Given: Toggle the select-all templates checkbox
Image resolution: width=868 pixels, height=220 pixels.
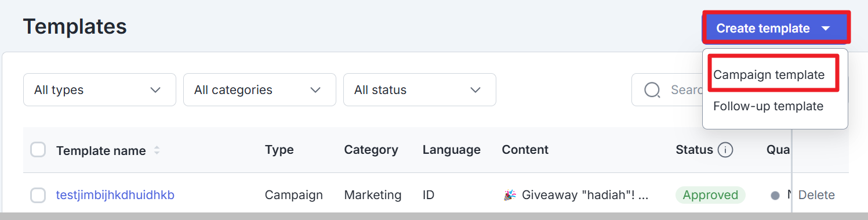Looking at the screenshot, I should pos(38,150).
